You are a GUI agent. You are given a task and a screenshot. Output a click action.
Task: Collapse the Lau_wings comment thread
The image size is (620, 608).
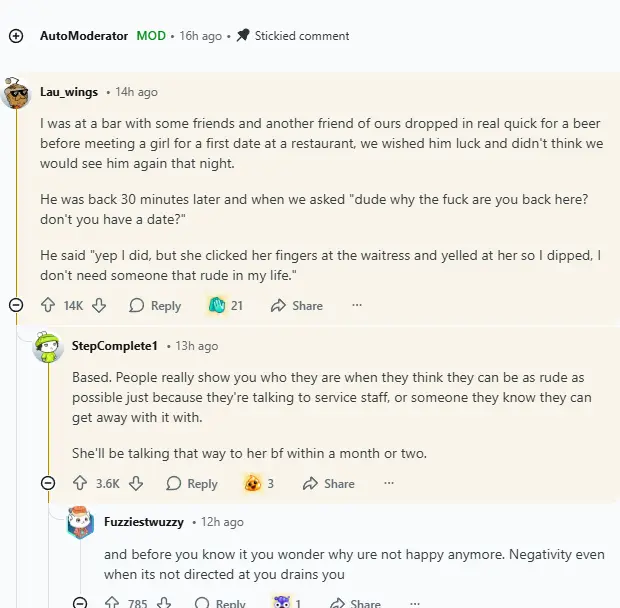coord(15,305)
